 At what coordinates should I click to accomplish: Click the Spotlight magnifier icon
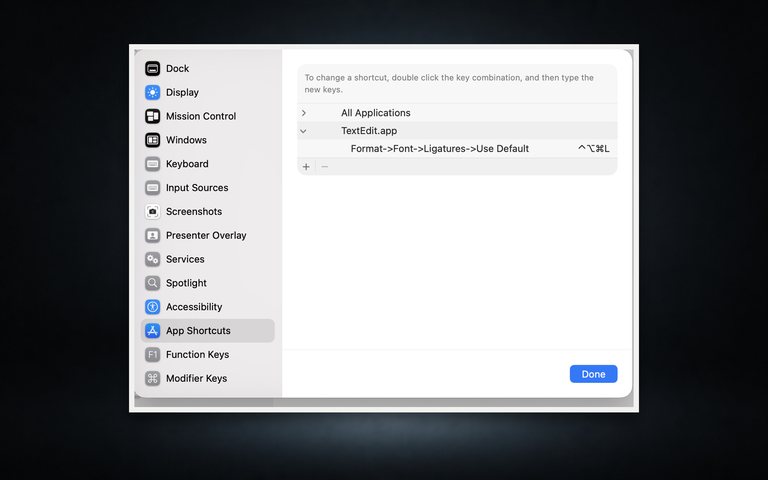tap(152, 283)
